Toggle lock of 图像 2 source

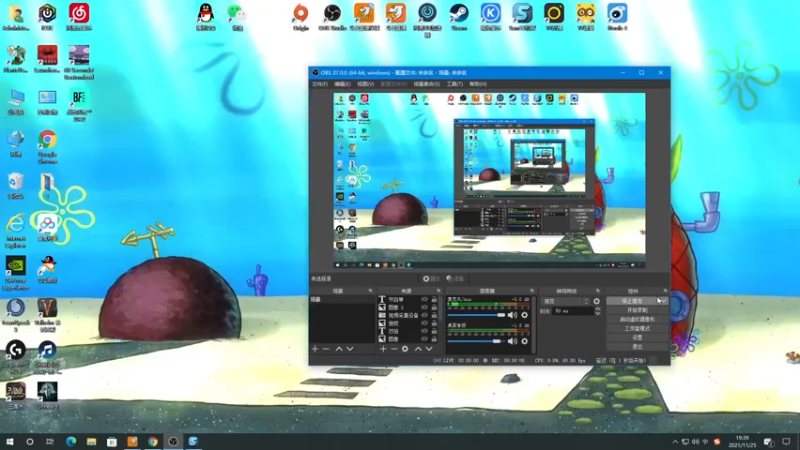tap(434, 308)
